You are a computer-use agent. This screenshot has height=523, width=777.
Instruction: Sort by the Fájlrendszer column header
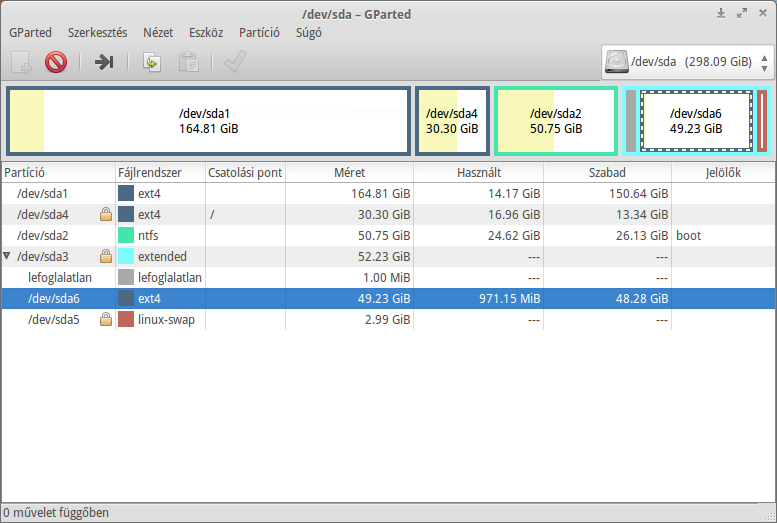coord(161,173)
